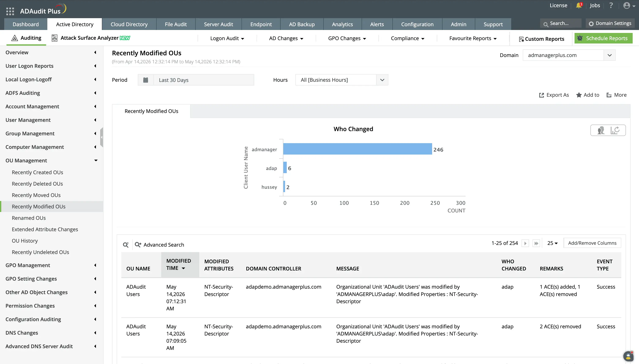The width and height of the screenshot is (639, 364).
Task: Click the Domain Settings gear icon
Action: tap(591, 24)
